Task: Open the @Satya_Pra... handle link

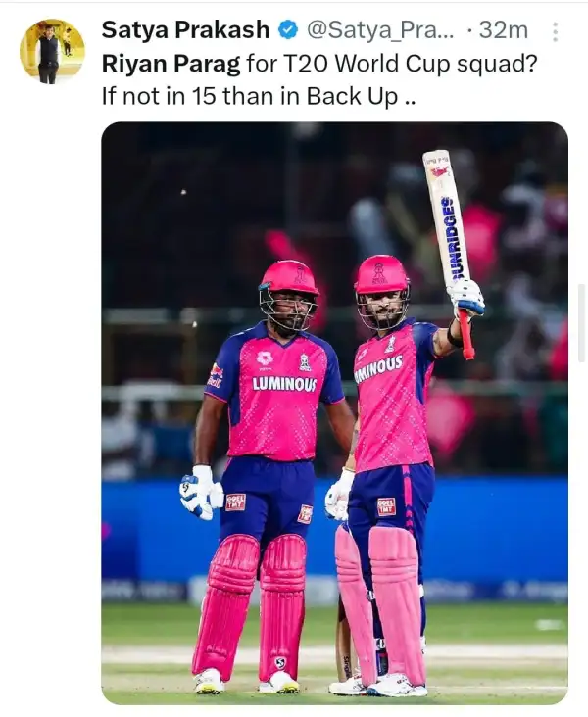Action: (380, 30)
